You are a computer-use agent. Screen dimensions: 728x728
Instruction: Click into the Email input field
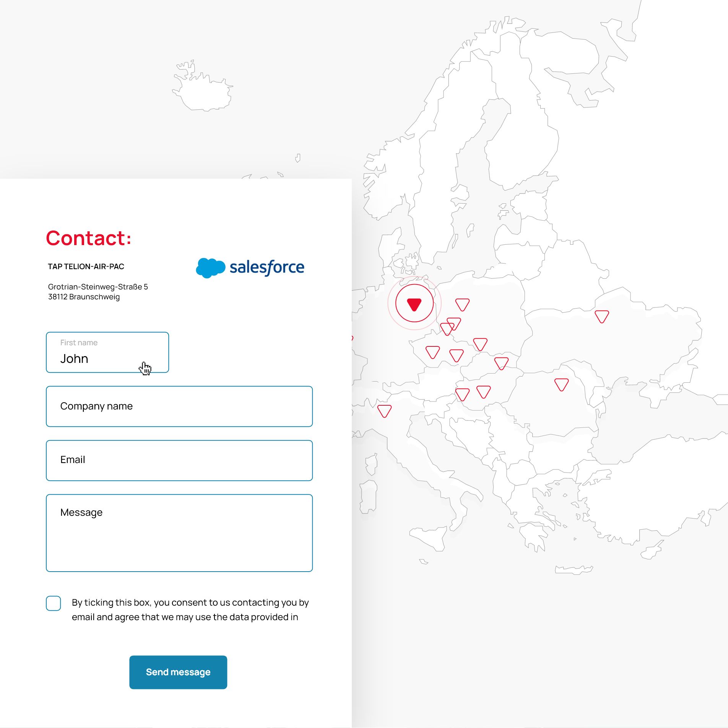coord(179,460)
